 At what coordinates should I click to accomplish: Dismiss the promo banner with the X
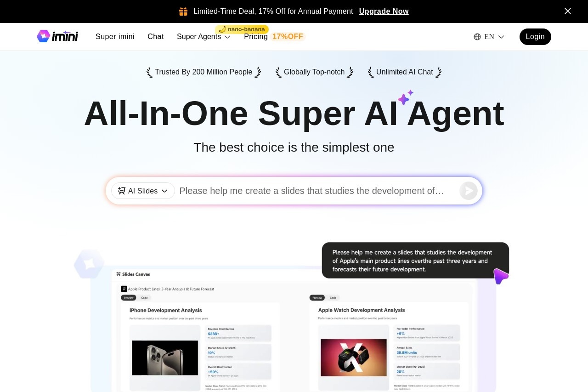pyautogui.click(x=568, y=11)
